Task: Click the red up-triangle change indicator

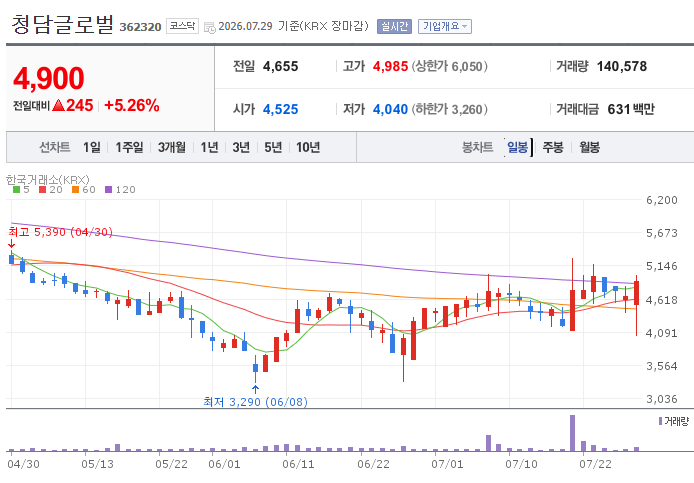Action: (58, 105)
